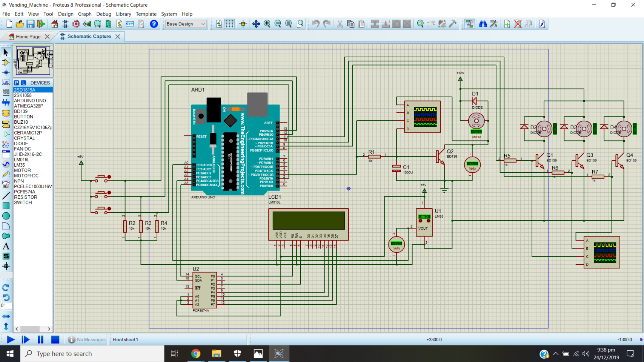
Task: Click the Copy to clipboard icon
Action: tap(350, 24)
